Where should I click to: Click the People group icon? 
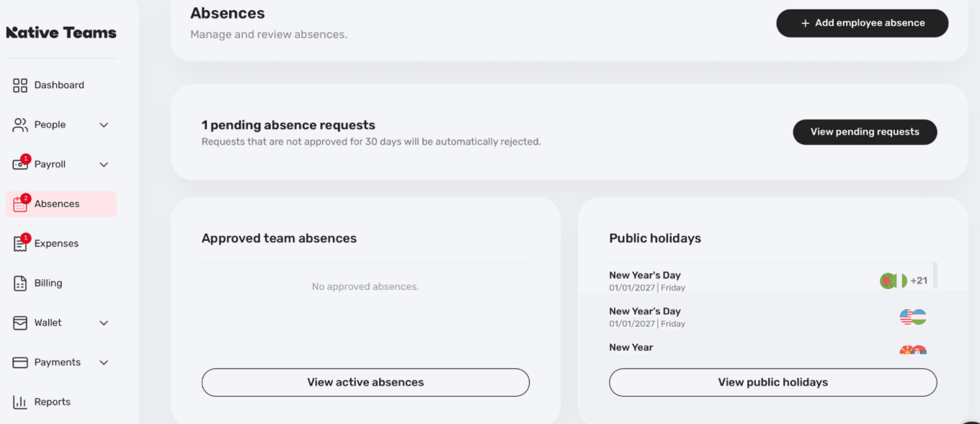(x=20, y=125)
